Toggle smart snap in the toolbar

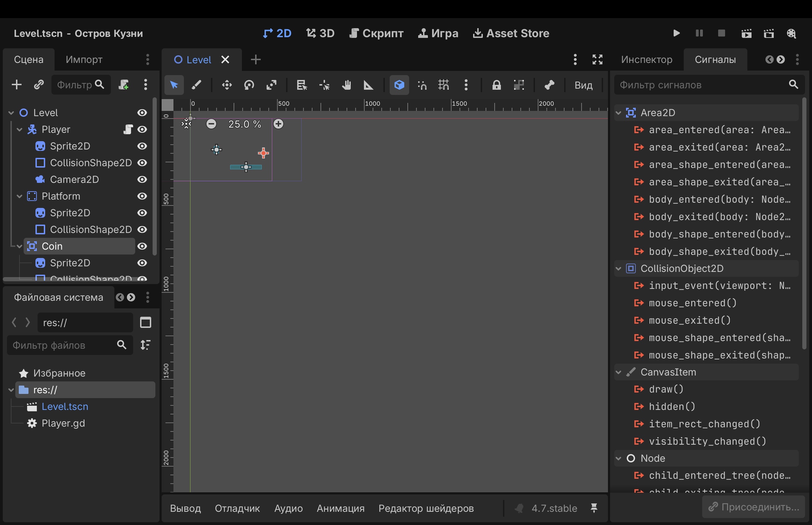pyautogui.click(x=422, y=85)
